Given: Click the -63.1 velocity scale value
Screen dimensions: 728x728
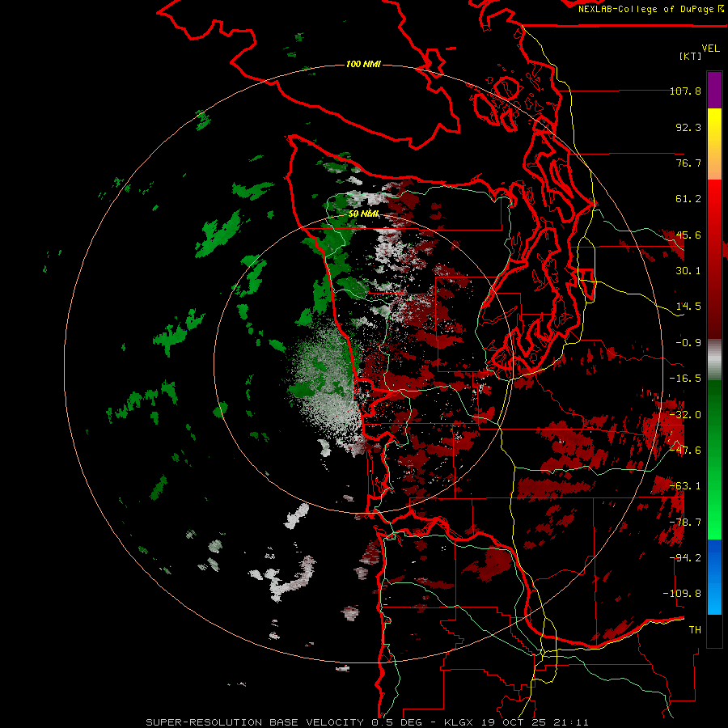Looking at the screenshot, I should pos(685,486).
